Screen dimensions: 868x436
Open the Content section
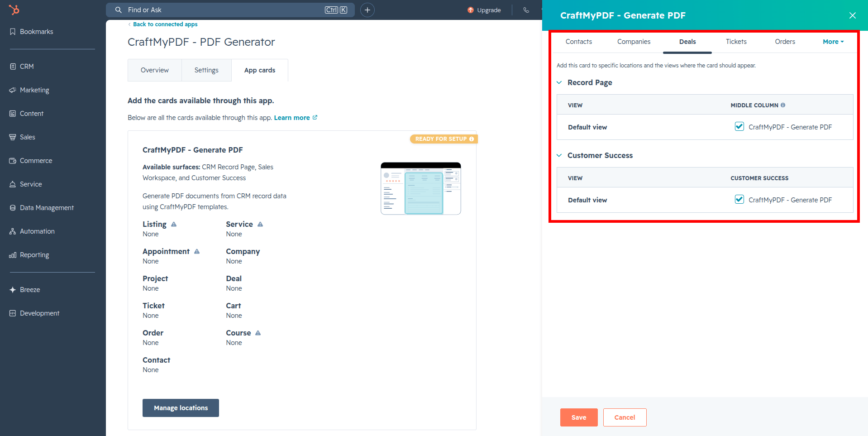click(26, 114)
